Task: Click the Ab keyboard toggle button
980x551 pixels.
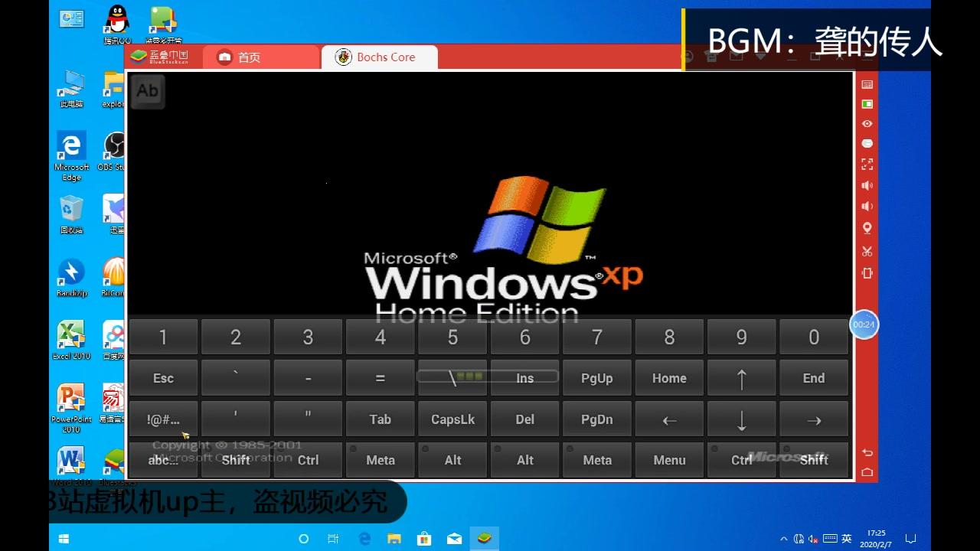Action: (147, 91)
